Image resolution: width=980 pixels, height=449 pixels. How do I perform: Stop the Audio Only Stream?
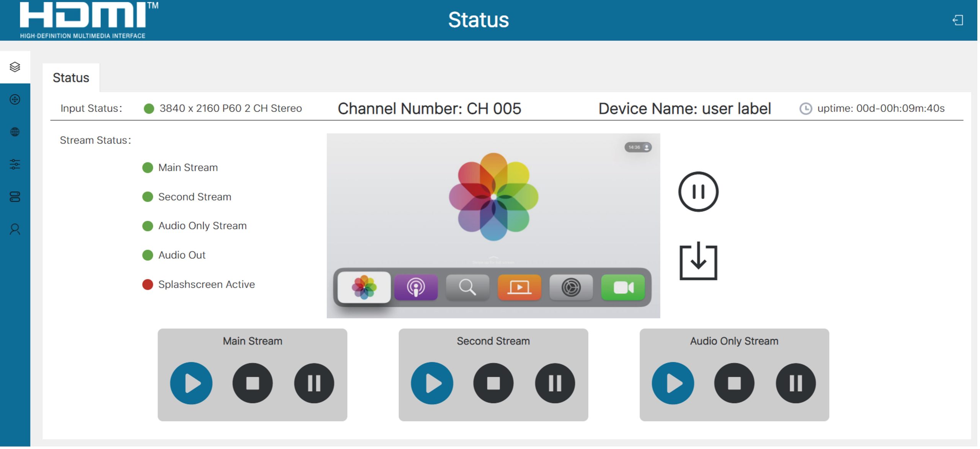point(736,384)
